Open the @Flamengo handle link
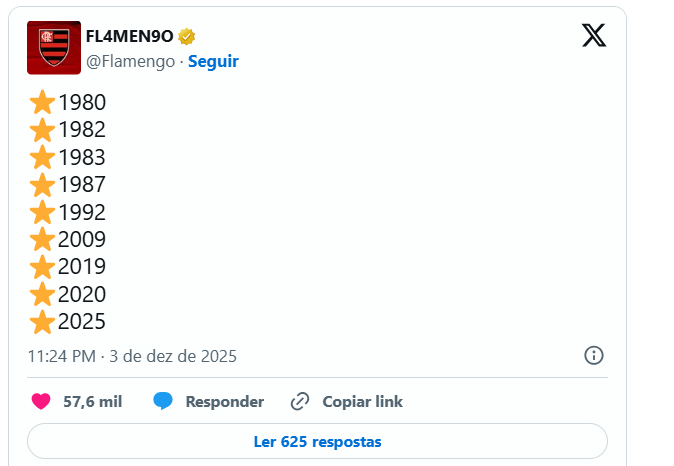Image resolution: width=674 pixels, height=466 pixels. (x=130, y=61)
